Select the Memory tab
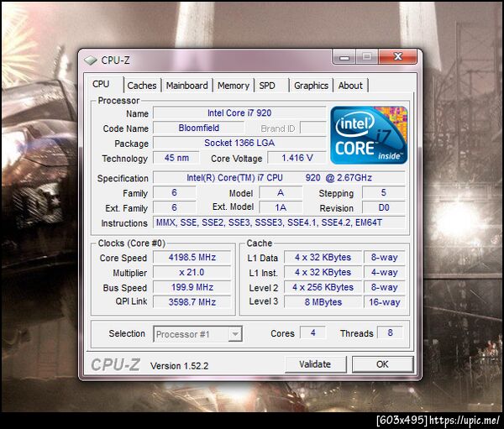Viewport: 504px width, 429px height. click(x=234, y=86)
